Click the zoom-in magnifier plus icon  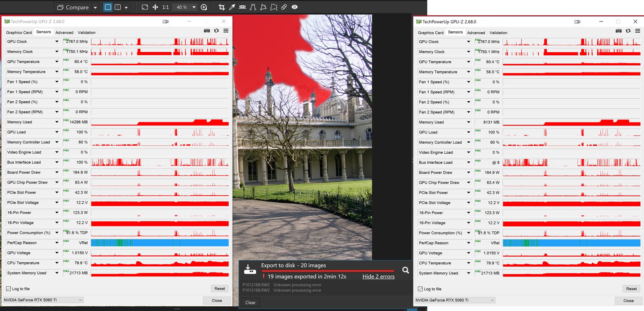204,7
